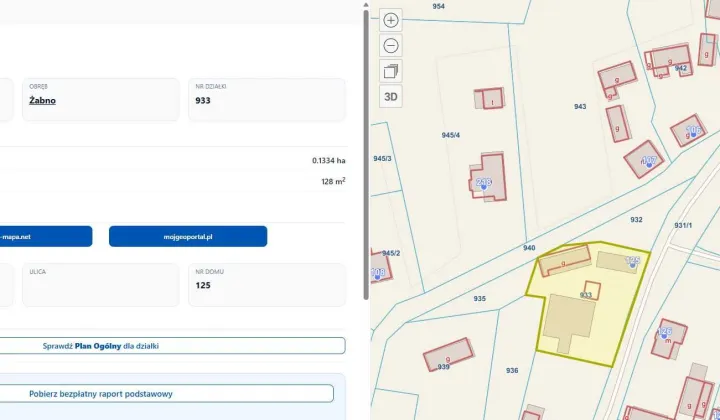Click the address point marker 106
Screen dimensions: 720x420
coord(693,131)
